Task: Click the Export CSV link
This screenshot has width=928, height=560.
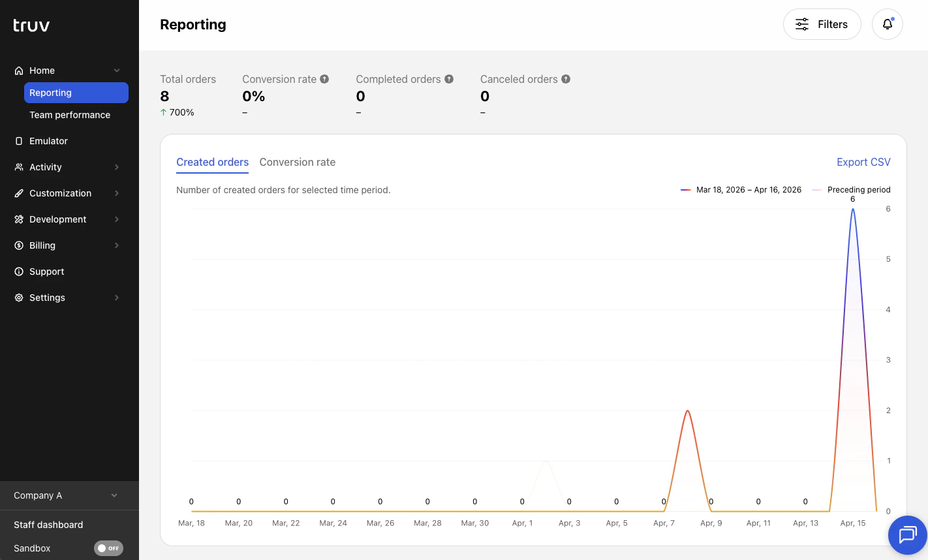Action: 863,162
